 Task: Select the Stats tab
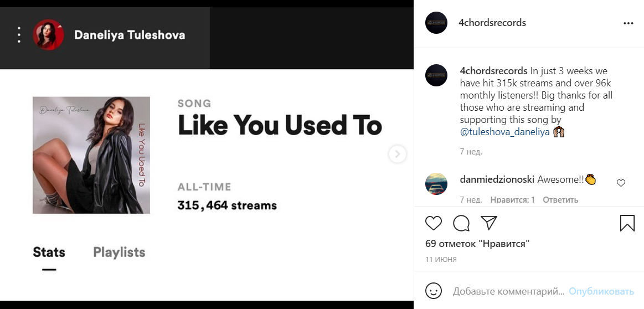pyautogui.click(x=49, y=253)
